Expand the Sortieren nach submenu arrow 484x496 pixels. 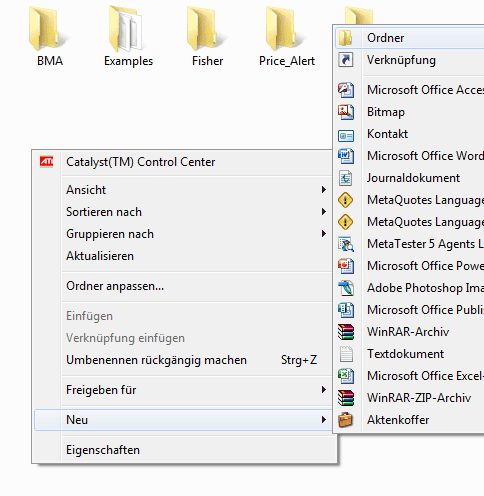(x=323, y=212)
